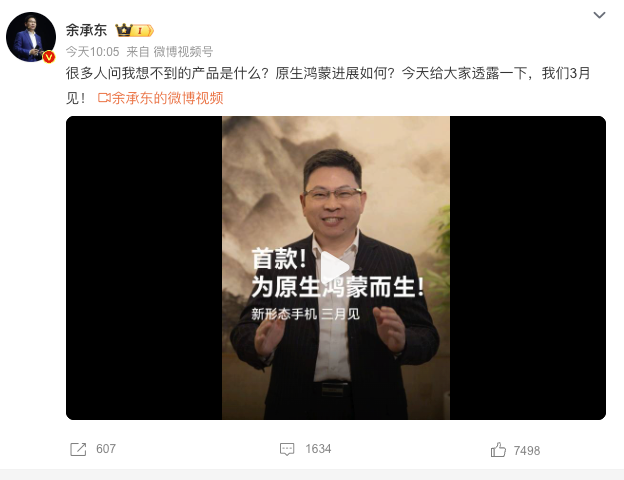Image resolution: width=624 pixels, height=480 pixels.
Task: Open the 余承东的微博视频 link
Action: pyautogui.click(x=167, y=98)
